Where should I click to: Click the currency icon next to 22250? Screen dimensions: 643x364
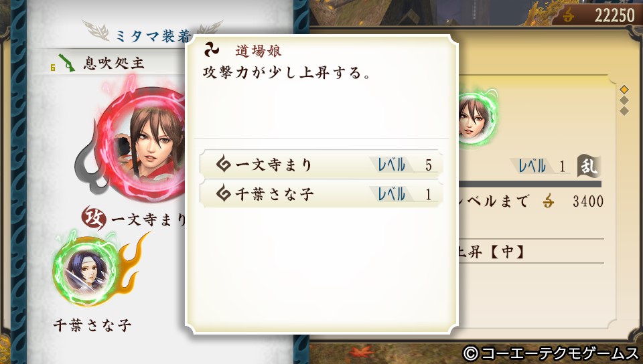point(569,15)
